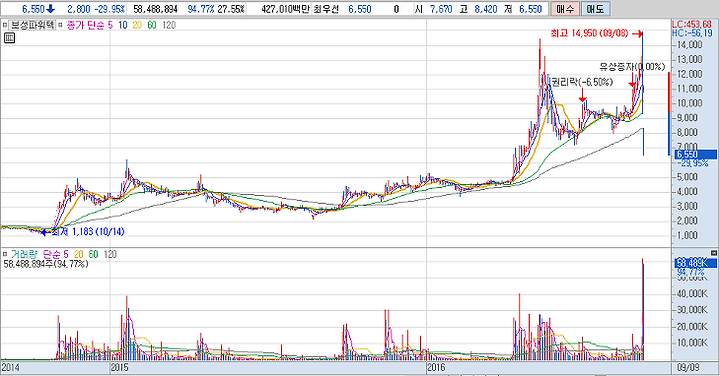Click the 유상증자(0.00%) event marker
This screenshot has width=720, height=376.
coord(632,67)
